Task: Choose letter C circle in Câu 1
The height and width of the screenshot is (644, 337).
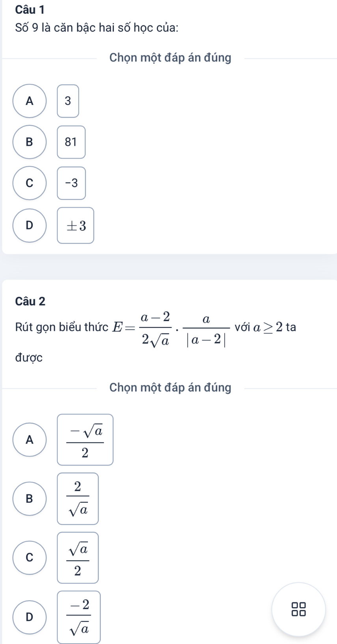Action: tap(30, 183)
